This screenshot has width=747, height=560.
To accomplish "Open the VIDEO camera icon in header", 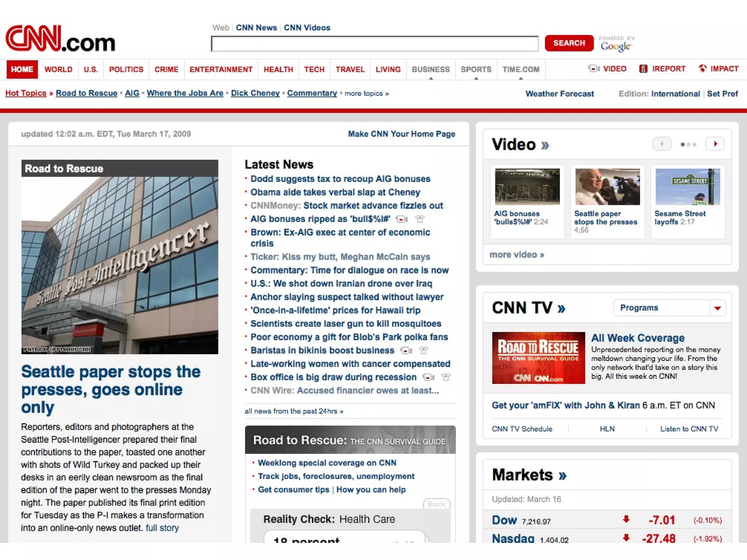I will [x=593, y=69].
